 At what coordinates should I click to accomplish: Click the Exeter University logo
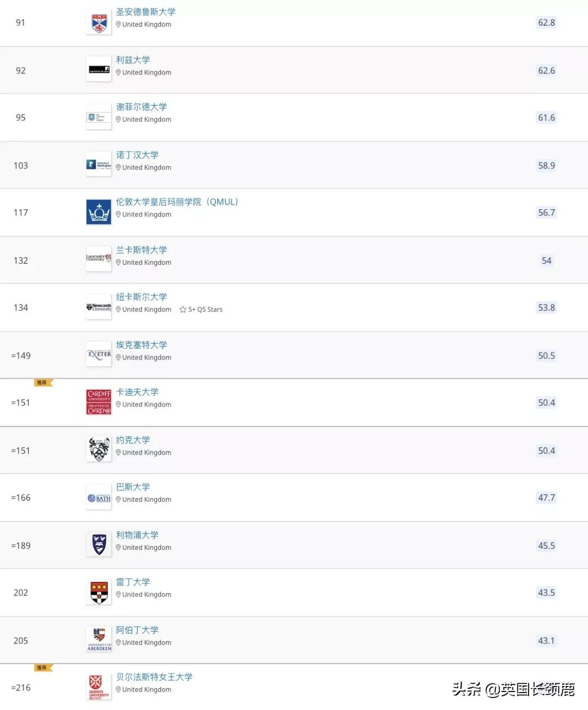click(99, 354)
